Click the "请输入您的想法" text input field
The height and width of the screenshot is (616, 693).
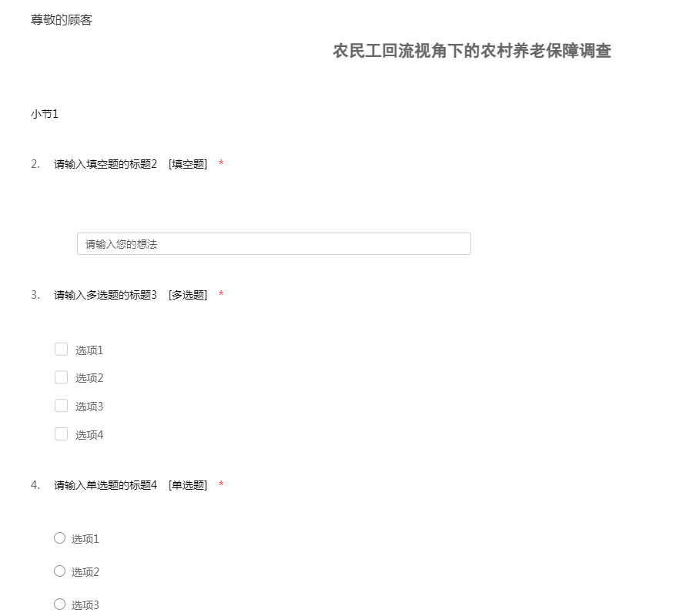(273, 244)
